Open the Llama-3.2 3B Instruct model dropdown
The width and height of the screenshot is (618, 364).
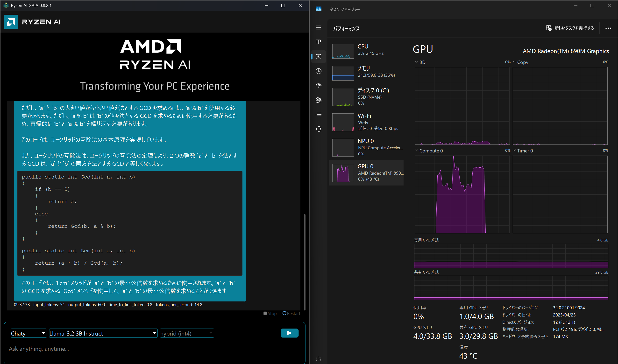[103, 333]
